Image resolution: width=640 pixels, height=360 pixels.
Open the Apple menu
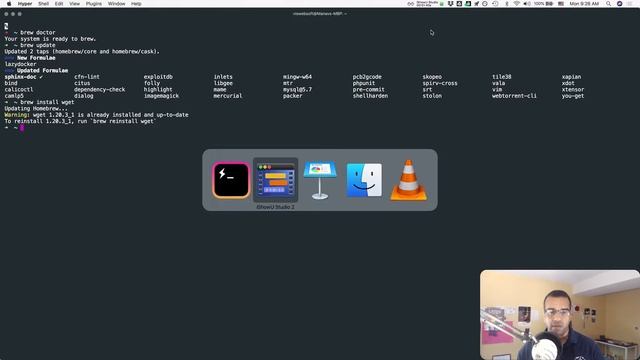click(x=9, y=4)
